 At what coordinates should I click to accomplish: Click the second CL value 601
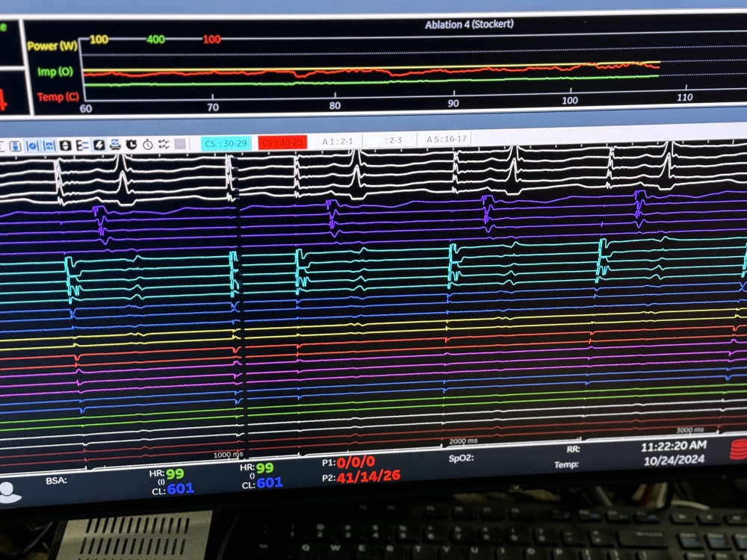(x=269, y=483)
